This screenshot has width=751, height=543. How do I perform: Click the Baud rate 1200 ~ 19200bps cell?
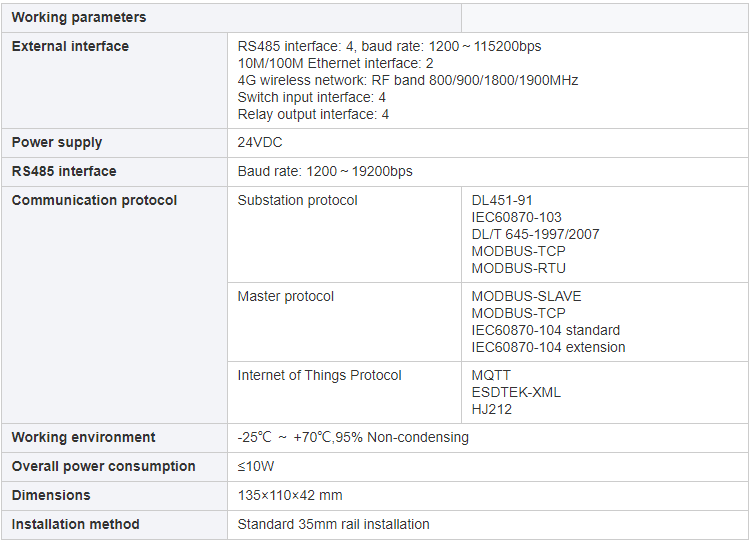tap(488, 171)
